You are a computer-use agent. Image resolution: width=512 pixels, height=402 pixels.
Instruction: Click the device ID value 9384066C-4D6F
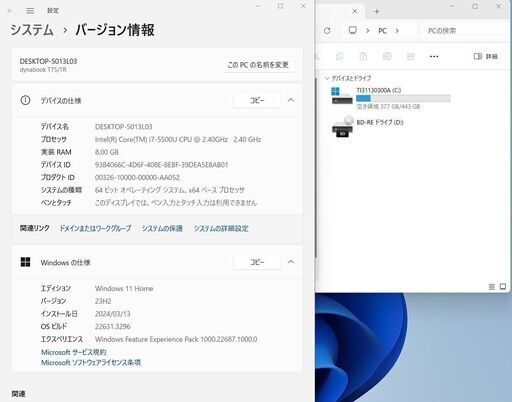[x=162, y=165]
